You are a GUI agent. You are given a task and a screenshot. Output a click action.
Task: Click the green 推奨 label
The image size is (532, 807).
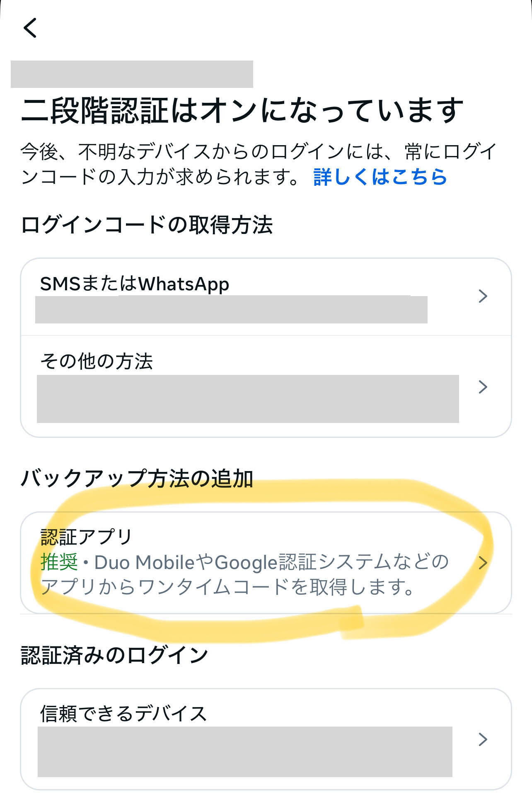[59, 562]
